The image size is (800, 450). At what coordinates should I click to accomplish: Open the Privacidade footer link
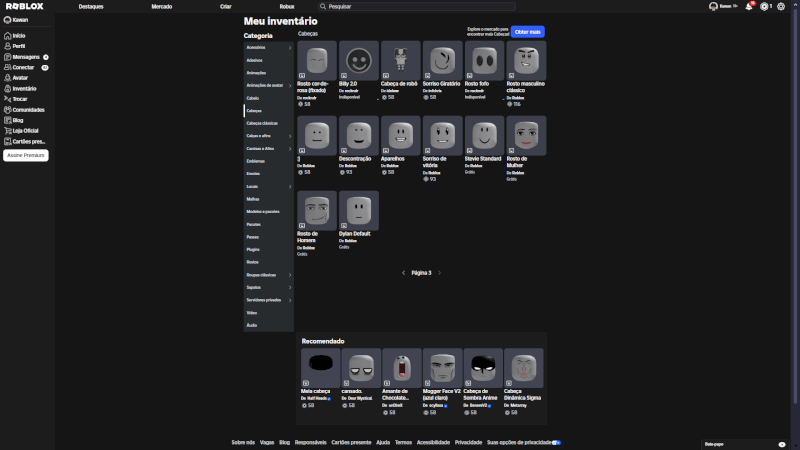point(468,442)
